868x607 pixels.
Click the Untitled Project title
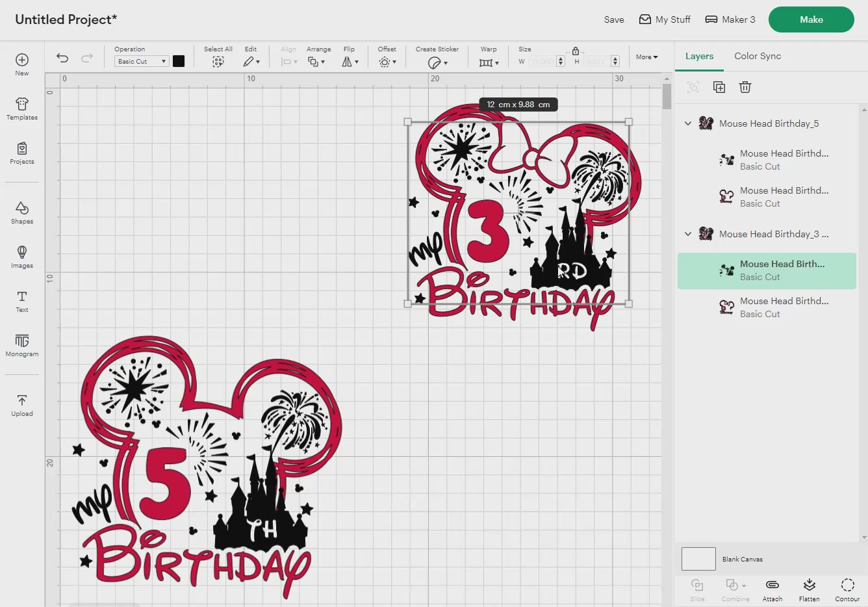(x=66, y=19)
